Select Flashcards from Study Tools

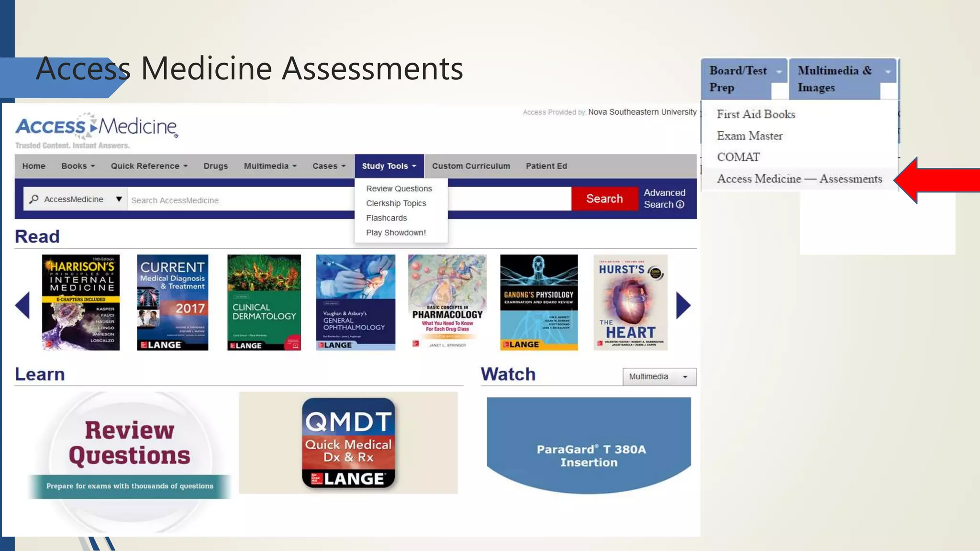(386, 218)
